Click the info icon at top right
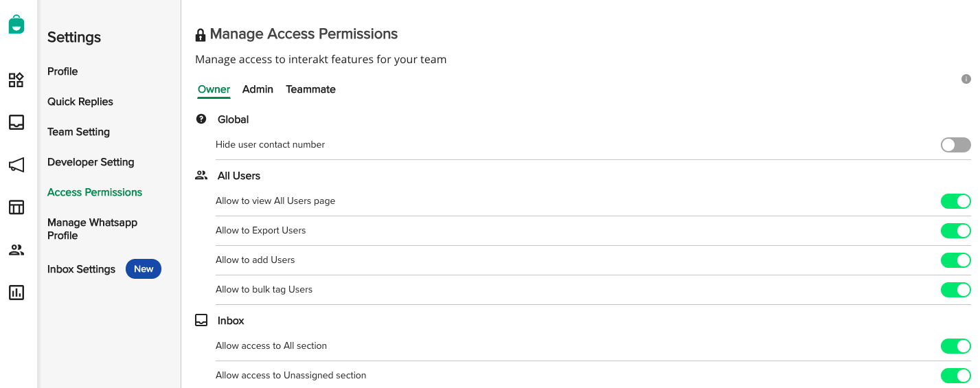The height and width of the screenshot is (388, 980). (966, 79)
